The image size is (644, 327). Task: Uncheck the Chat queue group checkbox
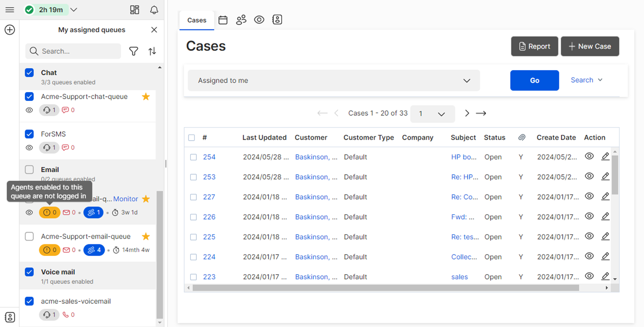point(29,72)
